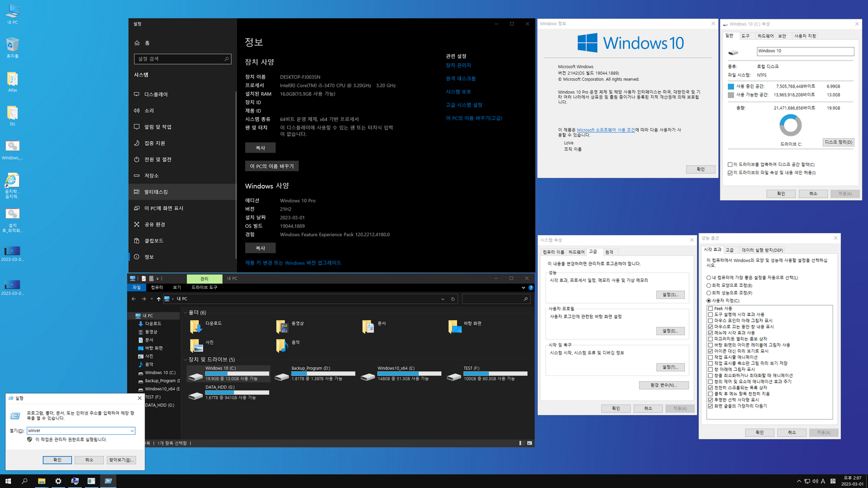
Task: Click search magnifier in 설정 검색 box
Action: [x=226, y=59]
